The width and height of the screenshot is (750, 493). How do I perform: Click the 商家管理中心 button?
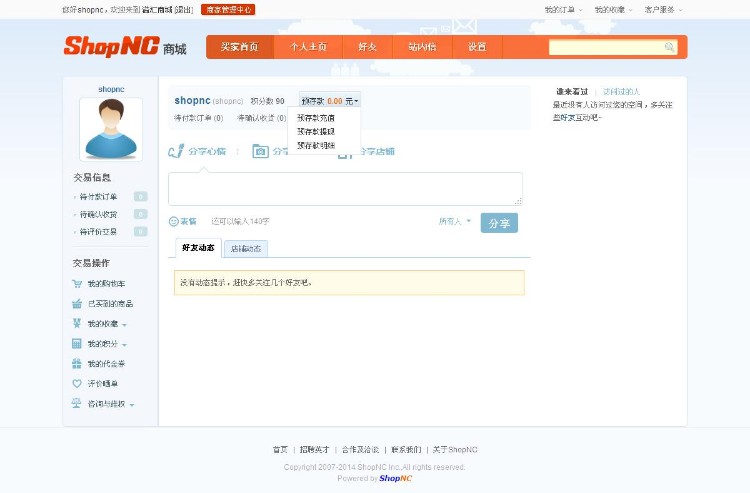tap(228, 9)
